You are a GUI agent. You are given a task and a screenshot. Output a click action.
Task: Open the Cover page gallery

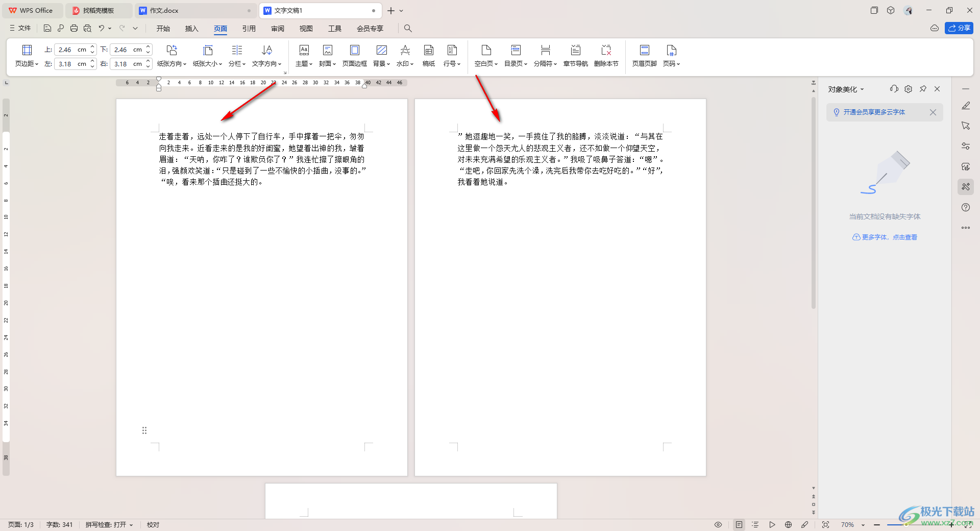coord(327,56)
